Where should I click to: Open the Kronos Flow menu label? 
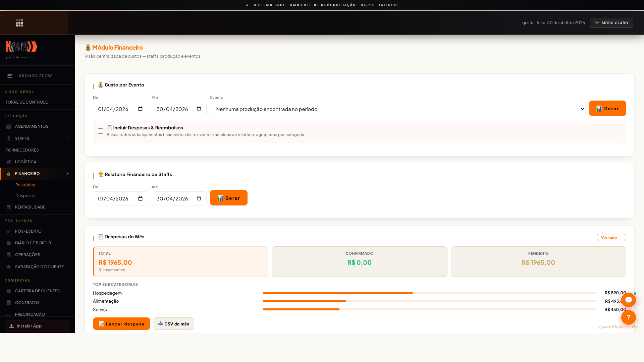(36, 76)
